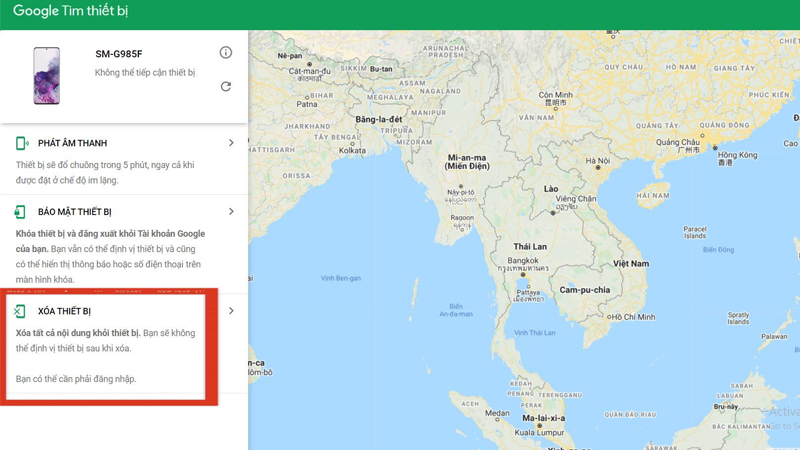Click Lào country label on the map
The image size is (800, 450).
[x=551, y=189]
